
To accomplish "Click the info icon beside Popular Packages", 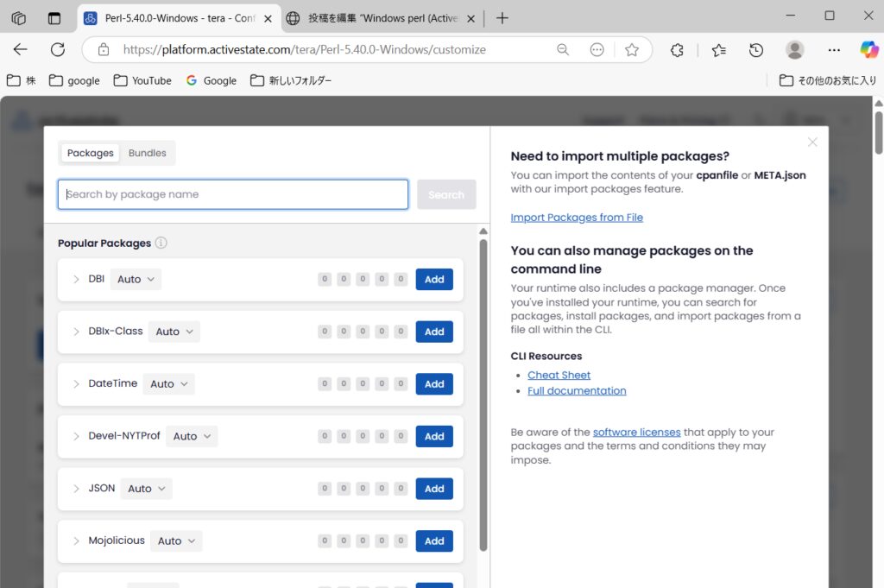I will [x=161, y=243].
